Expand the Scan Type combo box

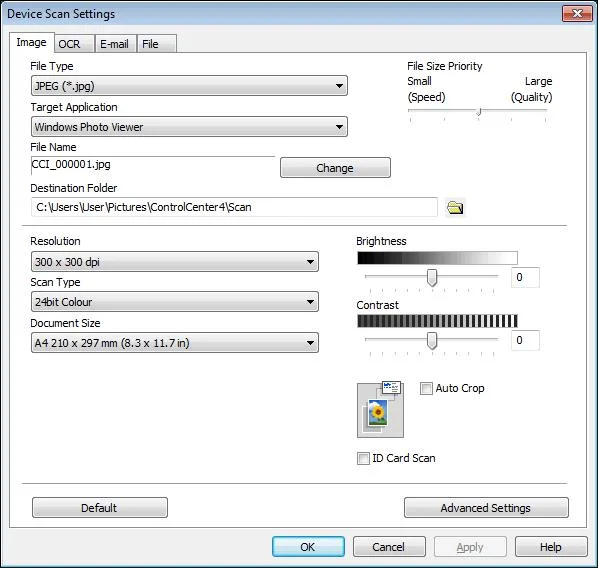tap(175, 302)
